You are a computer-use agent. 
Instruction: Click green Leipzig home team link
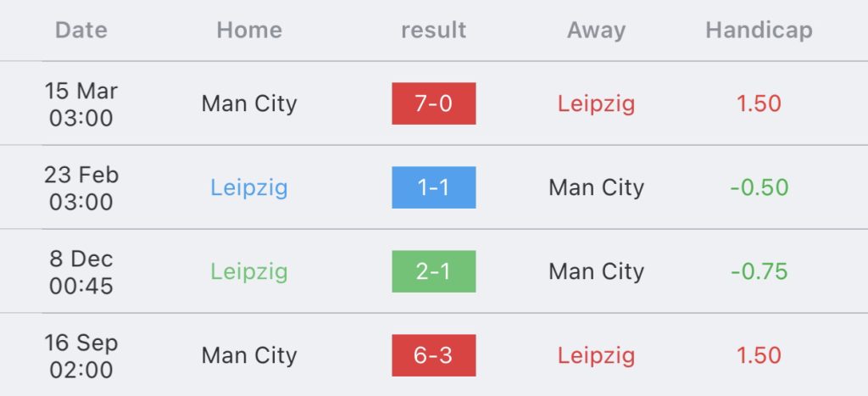[249, 272]
